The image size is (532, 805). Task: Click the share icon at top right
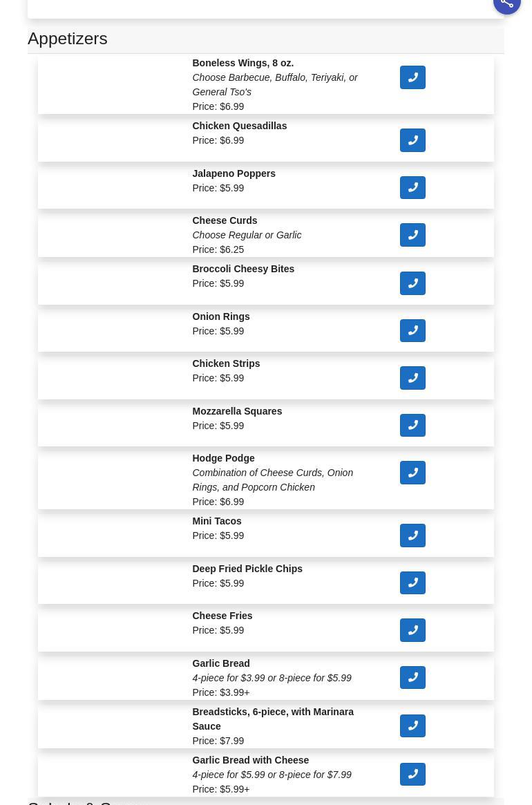[x=506, y=4]
